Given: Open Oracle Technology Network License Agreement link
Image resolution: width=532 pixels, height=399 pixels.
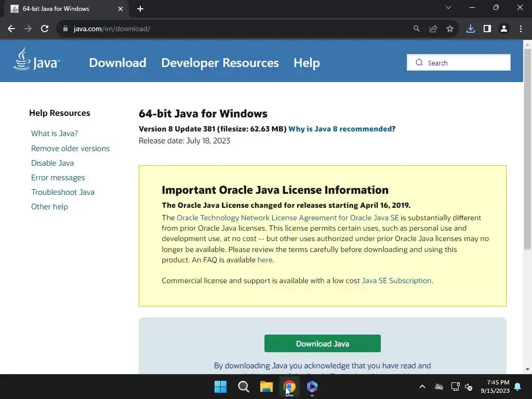Looking at the screenshot, I should click(x=288, y=218).
